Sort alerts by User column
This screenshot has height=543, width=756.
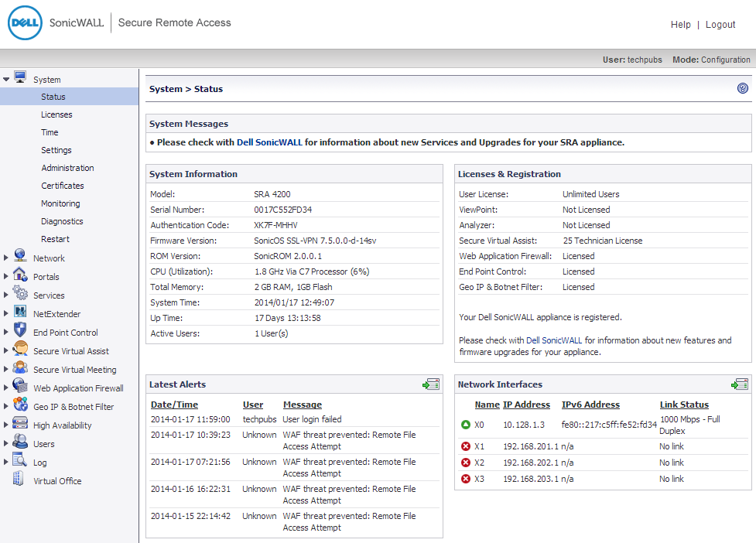click(x=252, y=405)
